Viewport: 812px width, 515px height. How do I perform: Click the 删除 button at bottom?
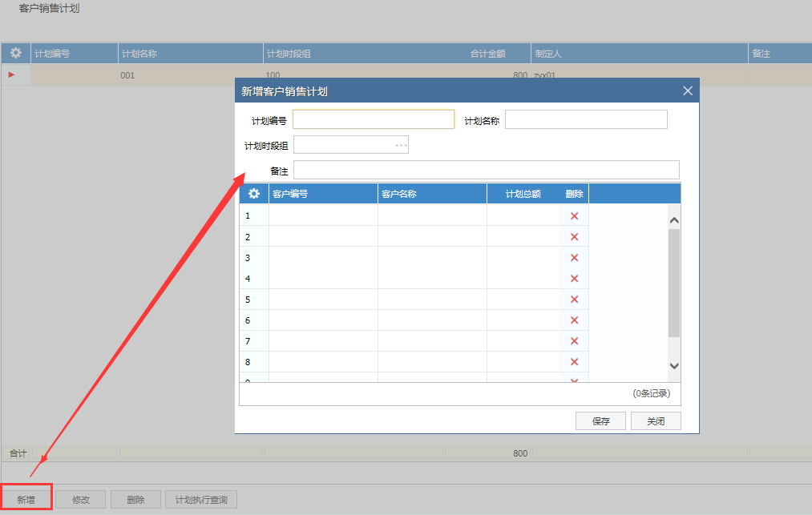pos(135,500)
